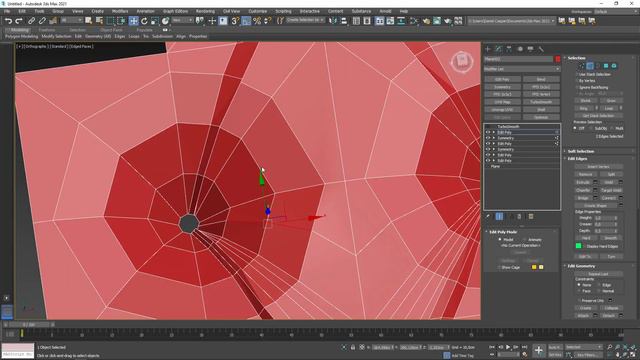Enable the Show Cage checkbox
The image size is (640, 360).
coord(499,267)
